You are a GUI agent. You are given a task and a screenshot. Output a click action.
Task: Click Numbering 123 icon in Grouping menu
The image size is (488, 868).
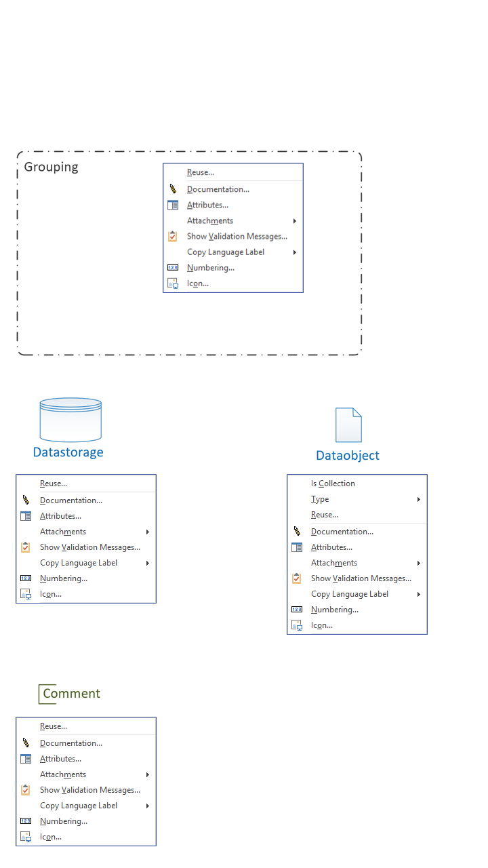pyautogui.click(x=173, y=268)
